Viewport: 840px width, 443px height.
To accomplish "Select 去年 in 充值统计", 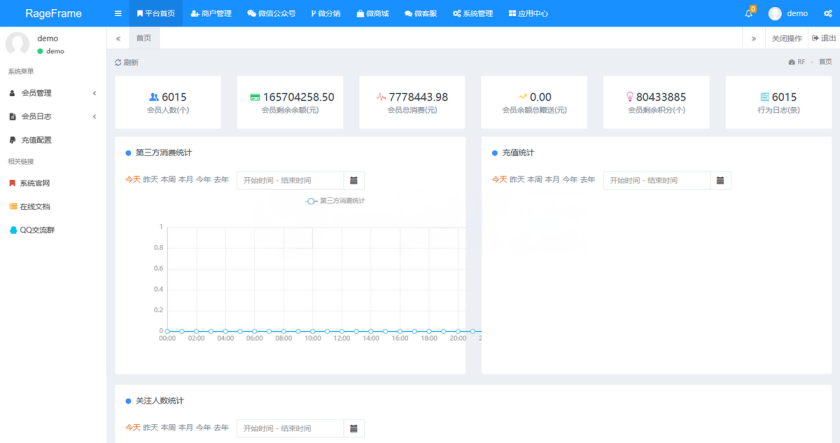I will point(588,179).
